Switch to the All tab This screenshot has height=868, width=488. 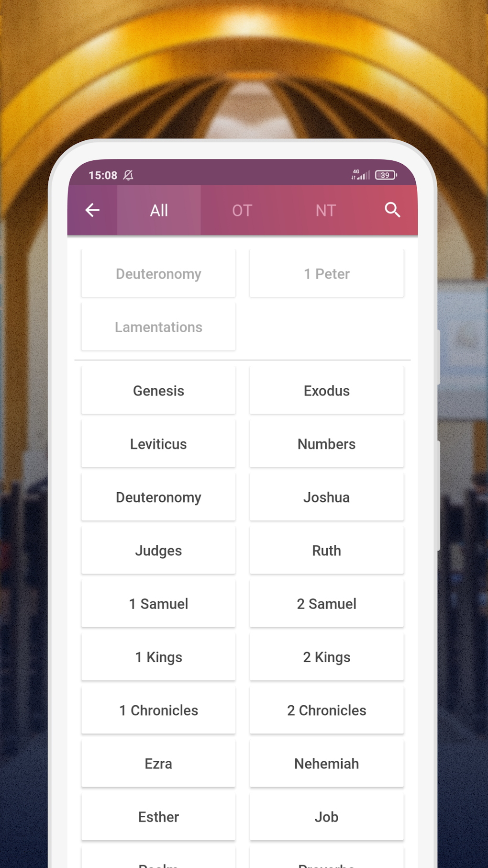[x=159, y=211]
